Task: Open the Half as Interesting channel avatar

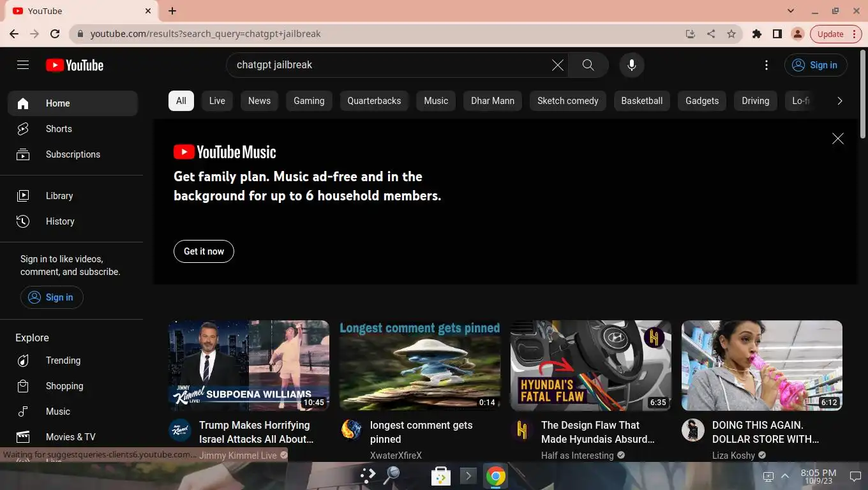Action: (522, 430)
